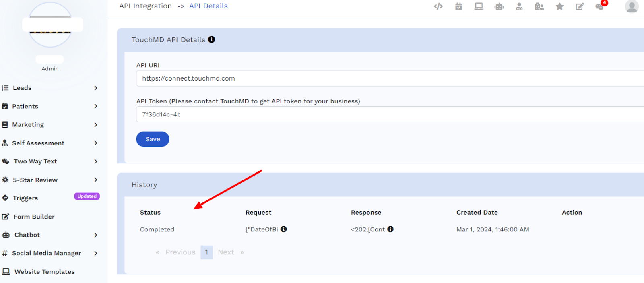This screenshot has height=283, width=644.
Task: Expand the Marketing menu chevron
Action: (96, 125)
